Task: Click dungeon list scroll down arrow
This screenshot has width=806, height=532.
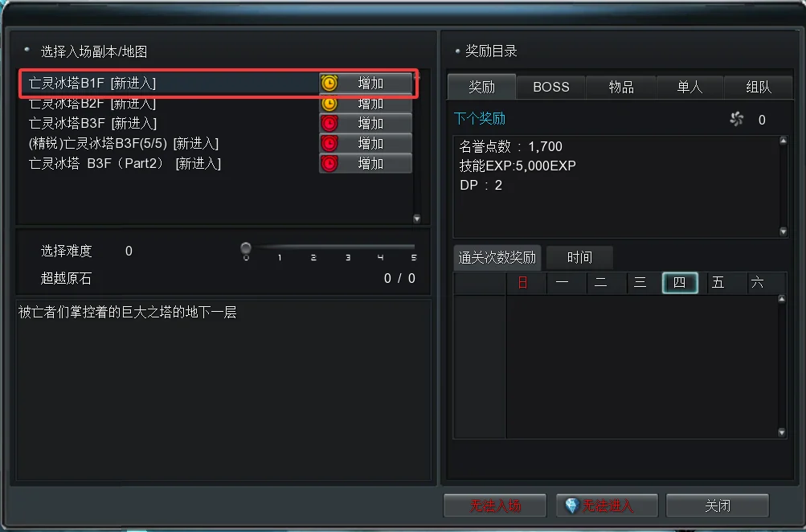Action: 417,219
